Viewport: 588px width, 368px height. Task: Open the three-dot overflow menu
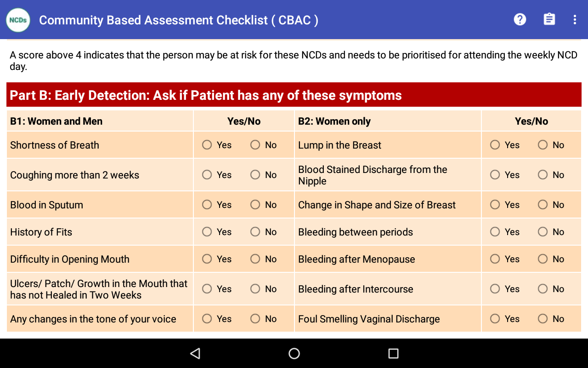tap(575, 19)
